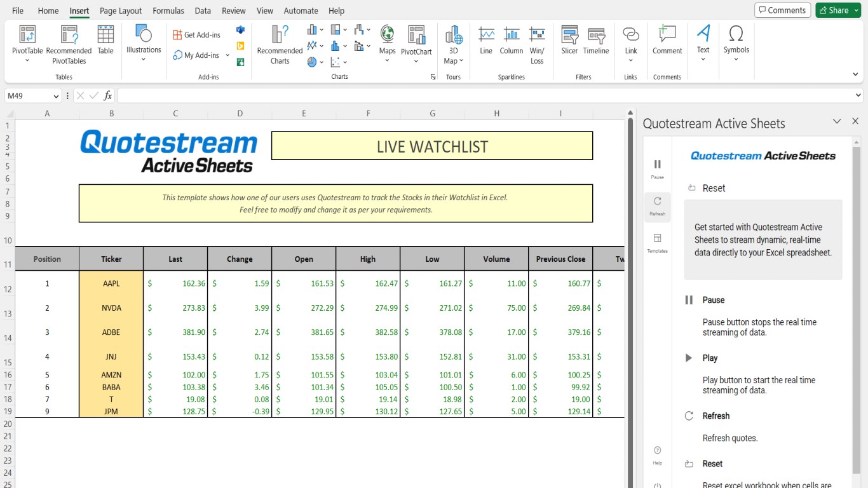Screen dimensions: 868x488
Task: Open Templates in the Quotestream sidebar
Action: point(658,243)
